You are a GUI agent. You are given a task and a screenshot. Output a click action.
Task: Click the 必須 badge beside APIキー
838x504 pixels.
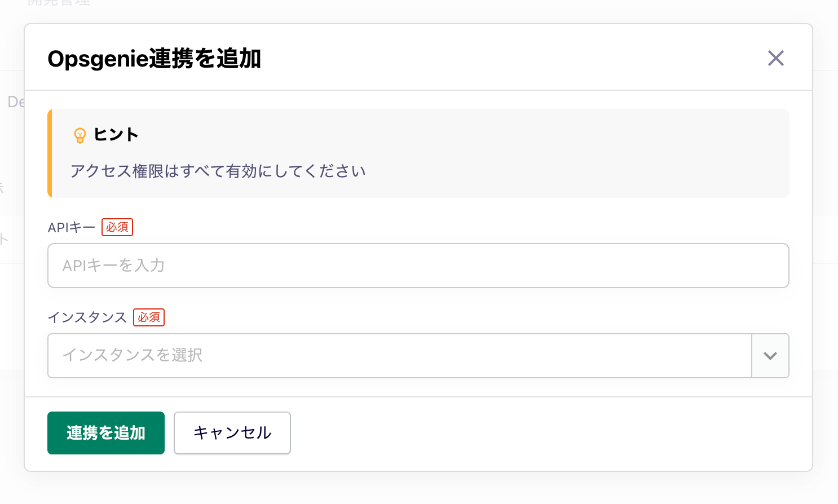(x=117, y=227)
